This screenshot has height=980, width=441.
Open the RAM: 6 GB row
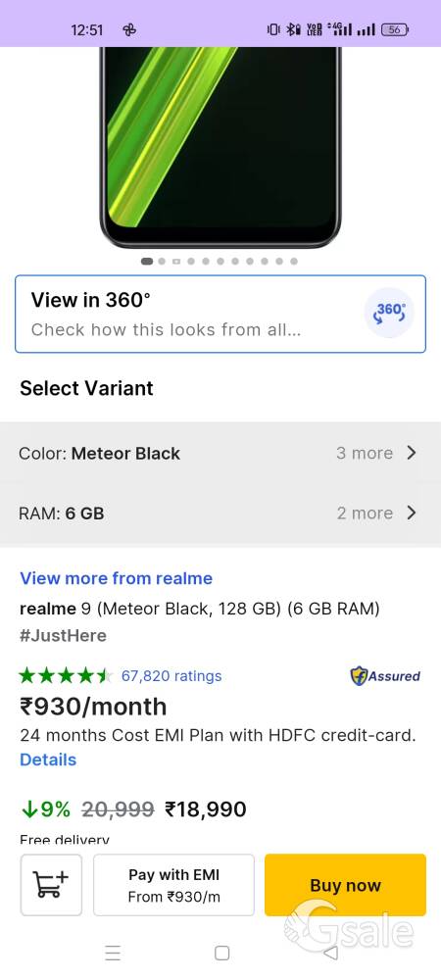coord(220,514)
